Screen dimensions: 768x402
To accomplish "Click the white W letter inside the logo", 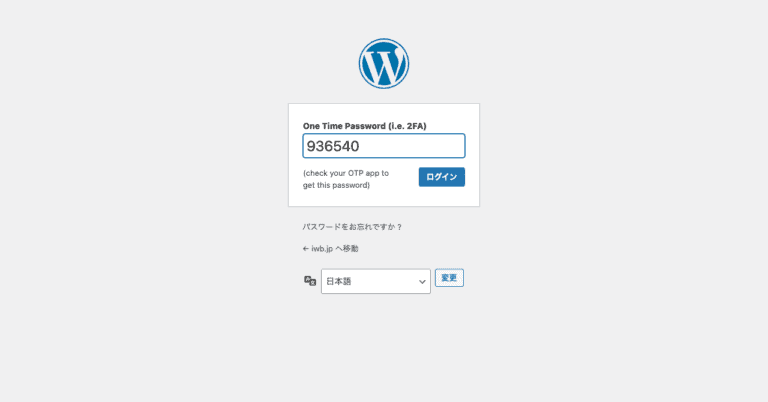I will [x=384, y=66].
